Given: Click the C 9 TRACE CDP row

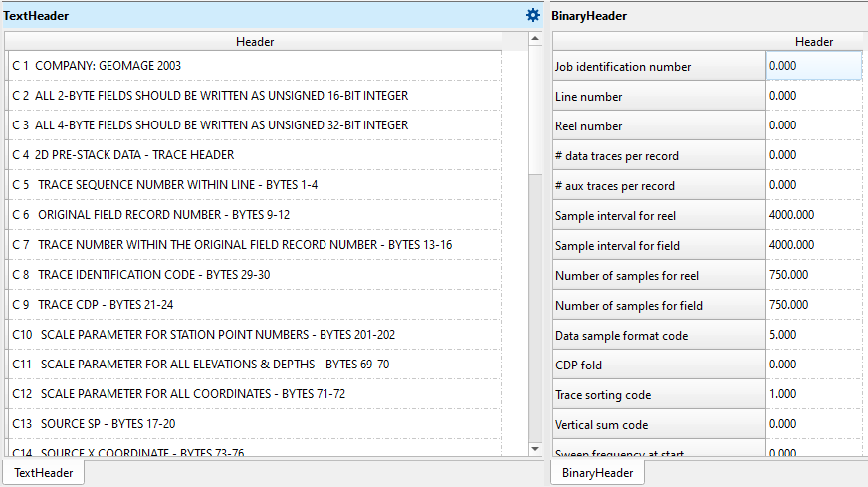Looking at the screenshot, I should click(x=254, y=305).
